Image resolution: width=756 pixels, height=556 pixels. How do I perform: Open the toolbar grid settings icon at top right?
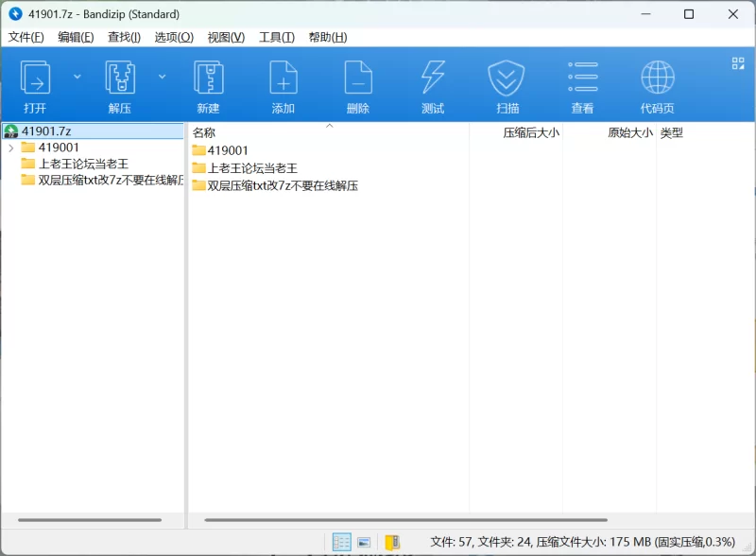coord(738,63)
